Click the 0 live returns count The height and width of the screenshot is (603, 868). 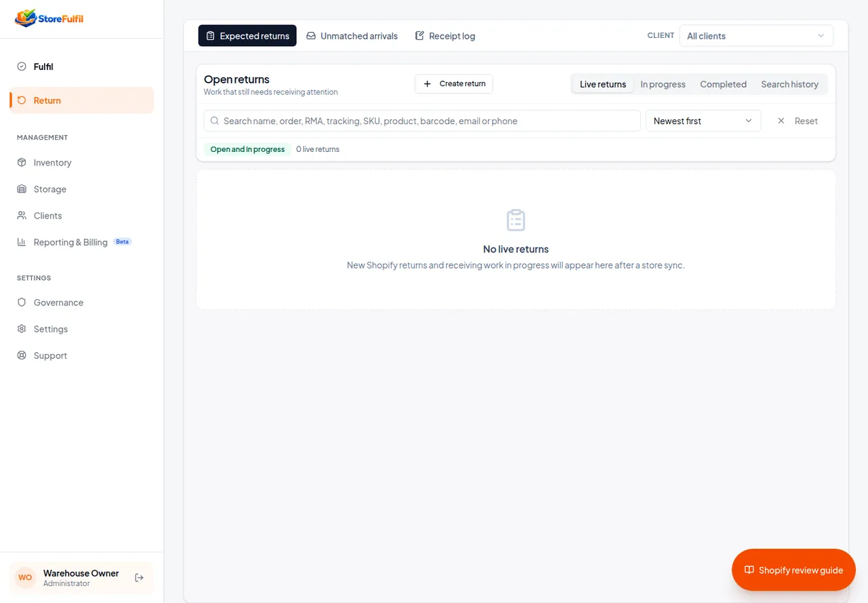click(318, 149)
